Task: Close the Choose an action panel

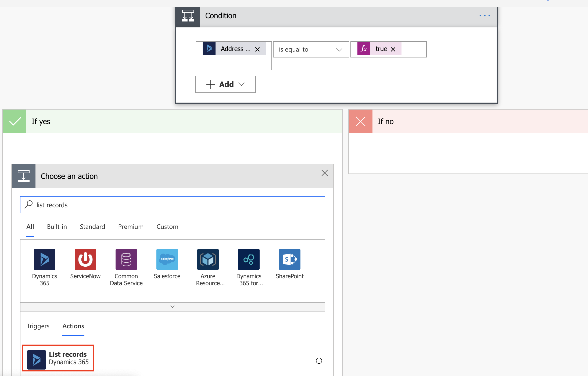Action: pyautogui.click(x=324, y=173)
